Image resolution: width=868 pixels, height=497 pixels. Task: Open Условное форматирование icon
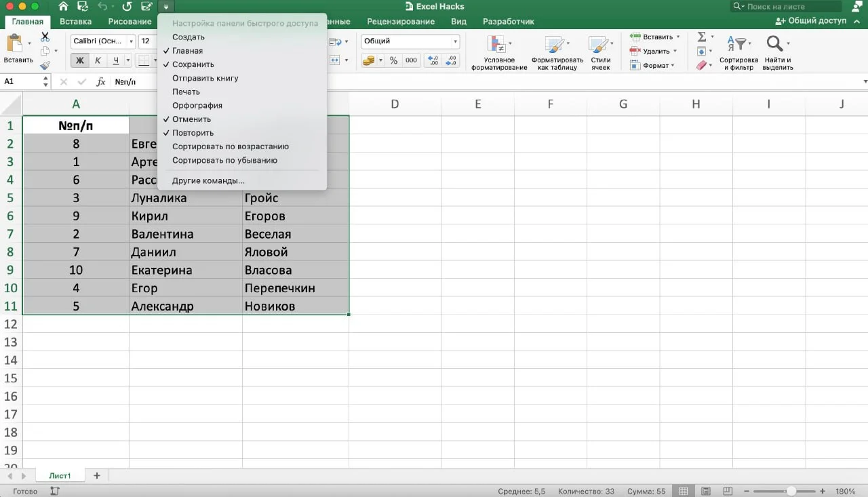click(499, 53)
